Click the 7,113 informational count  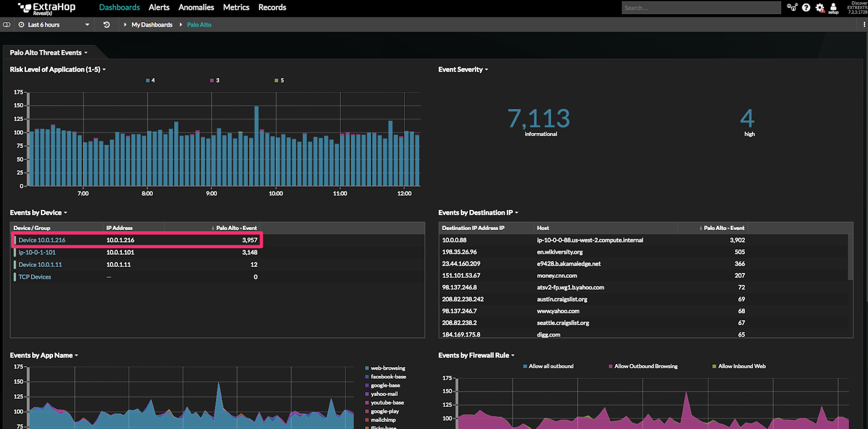(539, 118)
